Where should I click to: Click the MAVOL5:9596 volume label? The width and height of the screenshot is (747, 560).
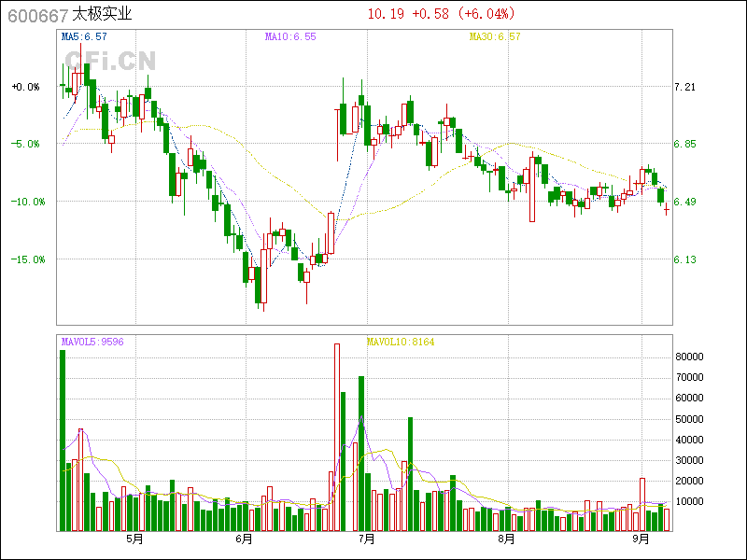click(x=92, y=342)
